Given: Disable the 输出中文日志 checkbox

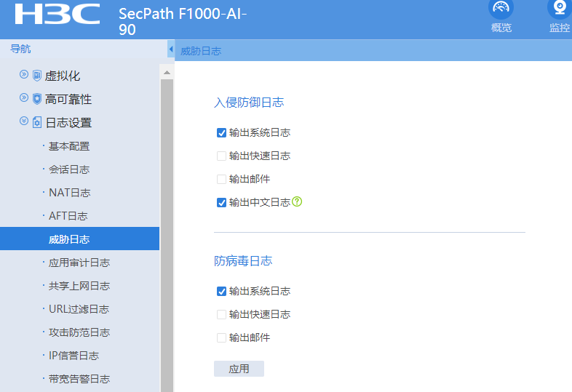Looking at the screenshot, I should (222, 202).
